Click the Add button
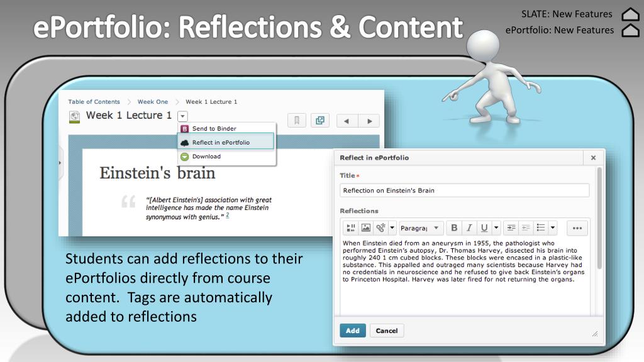This screenshot has height=362, width=644. (x=352, y=331)
